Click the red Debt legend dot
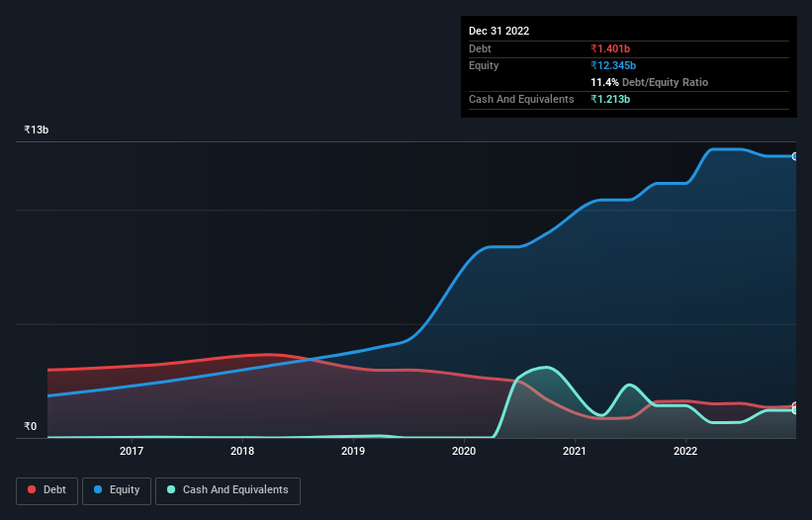The image size is (812, 520). [x=32, y=489]
